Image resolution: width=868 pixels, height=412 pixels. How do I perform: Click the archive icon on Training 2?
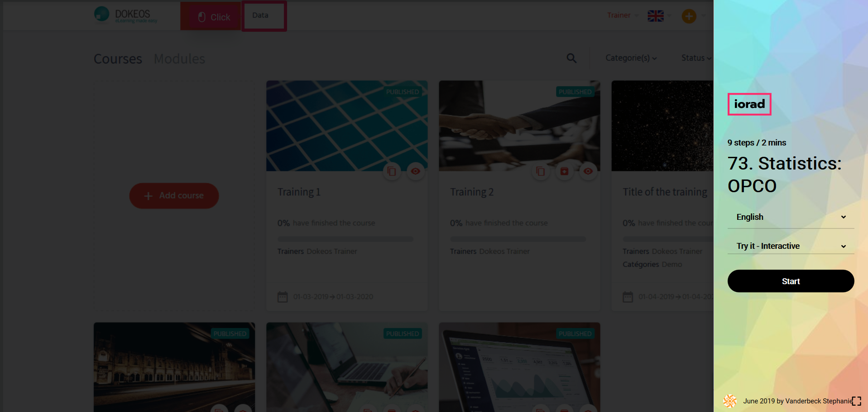click(564, 171)
